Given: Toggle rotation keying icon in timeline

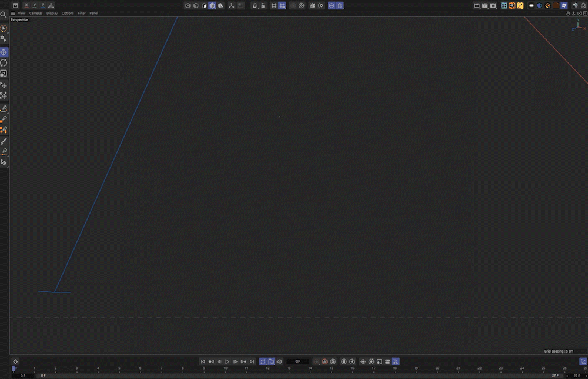Looking at the screenshot, I should (371, 361).
